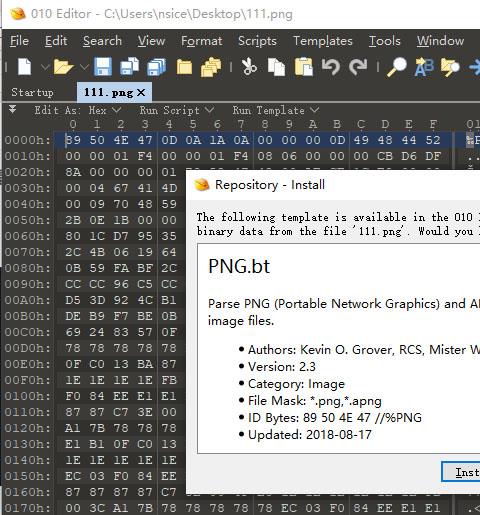480x515 pixels.
Task: Click the New file toolbar icon
Action: click(25, 67)
